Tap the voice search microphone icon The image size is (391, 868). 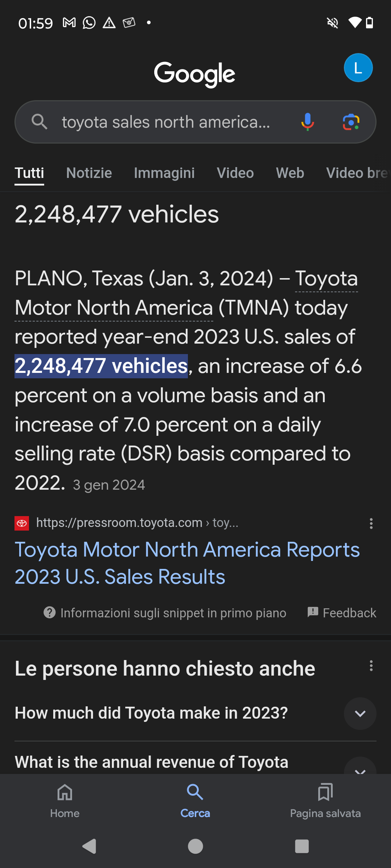tap(307, 122)
